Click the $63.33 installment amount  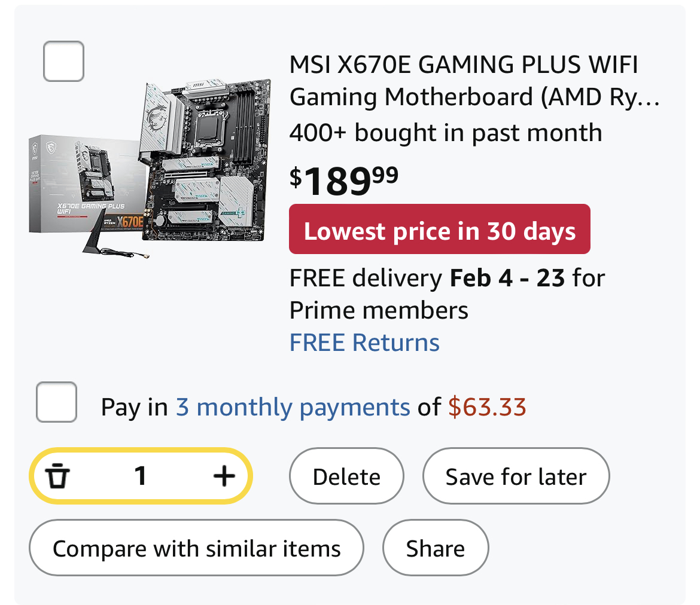click(x=487, y=407)
